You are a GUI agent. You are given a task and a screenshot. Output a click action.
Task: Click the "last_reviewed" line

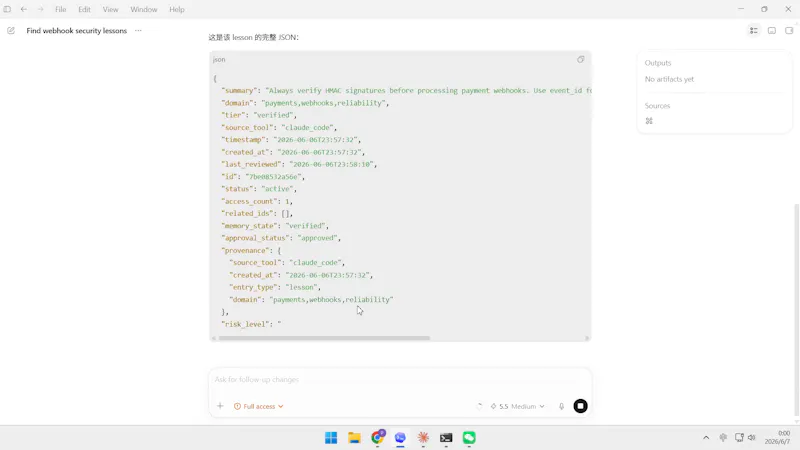click(x=299, y=164)
